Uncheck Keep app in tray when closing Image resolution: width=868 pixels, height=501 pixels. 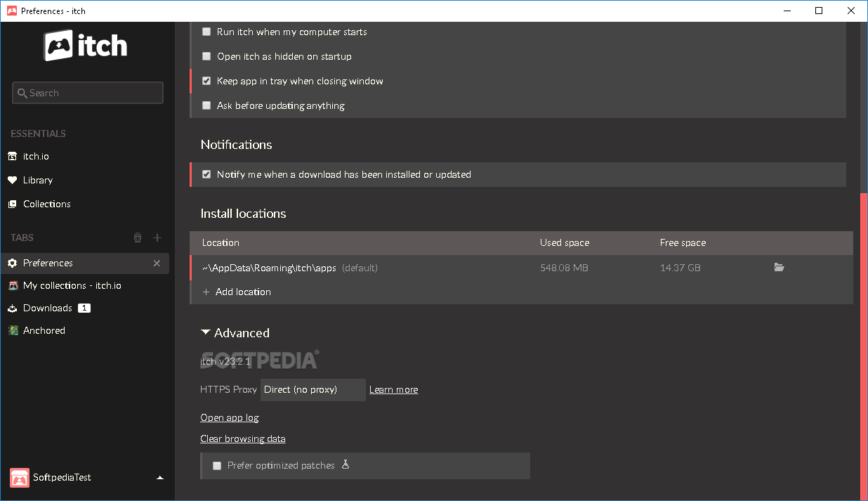[x=206, y=81]
